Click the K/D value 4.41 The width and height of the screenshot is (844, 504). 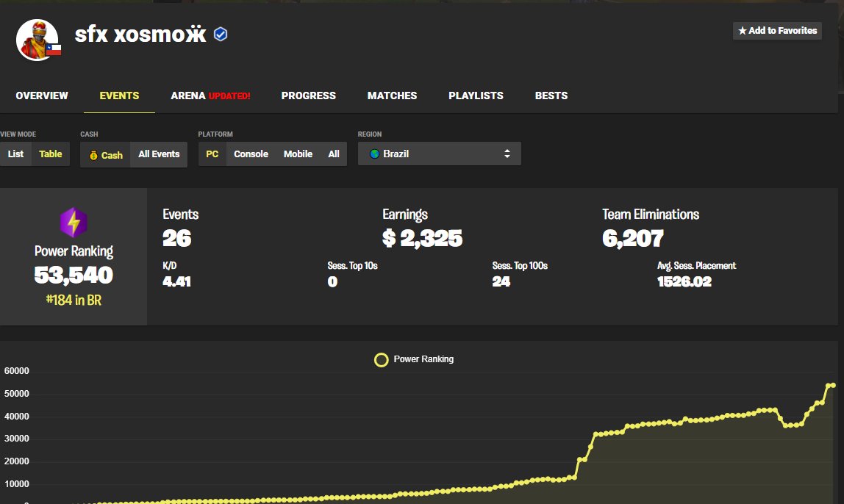click(x=176, y=282)
